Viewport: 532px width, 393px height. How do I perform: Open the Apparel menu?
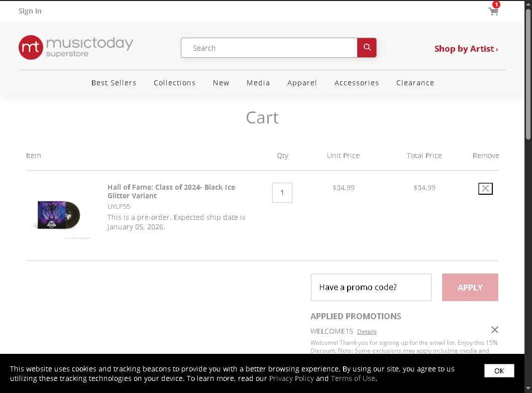click(301, 83)
